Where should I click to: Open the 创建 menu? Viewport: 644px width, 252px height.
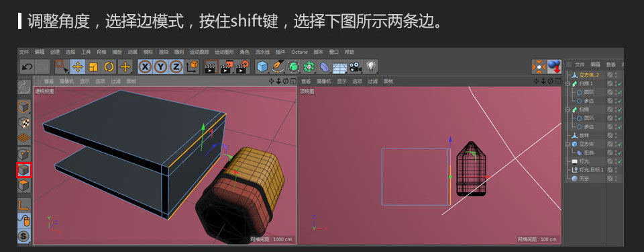pos(54,52)
